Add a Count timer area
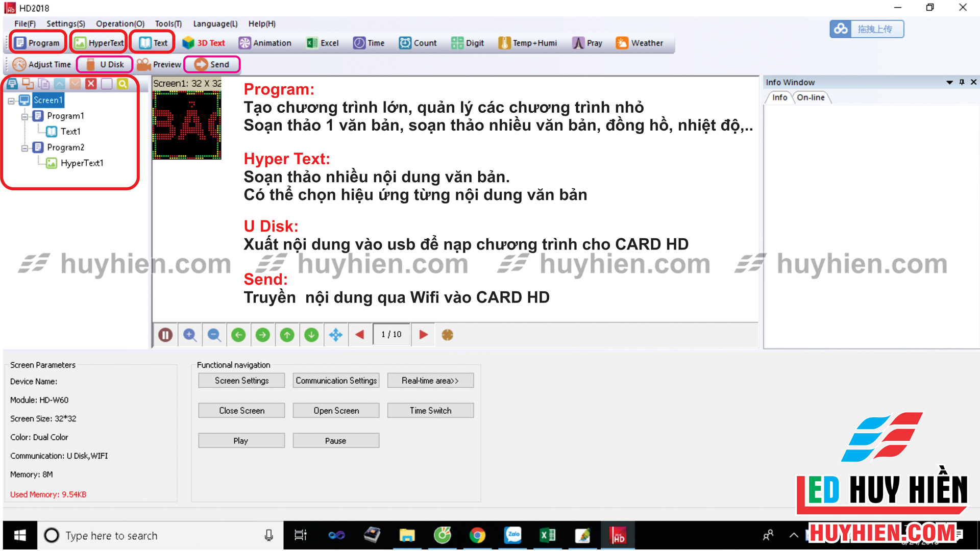 click(x=418, y=43)
